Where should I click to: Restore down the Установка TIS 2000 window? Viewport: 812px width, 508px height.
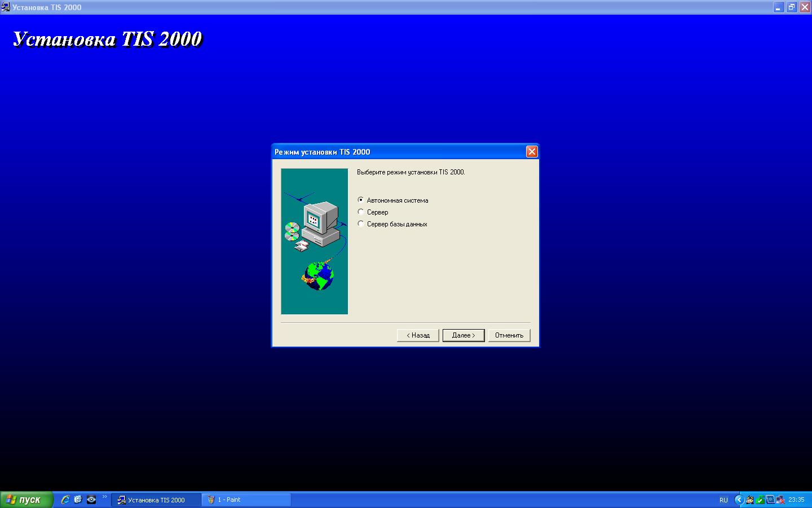tap(792, 7)
